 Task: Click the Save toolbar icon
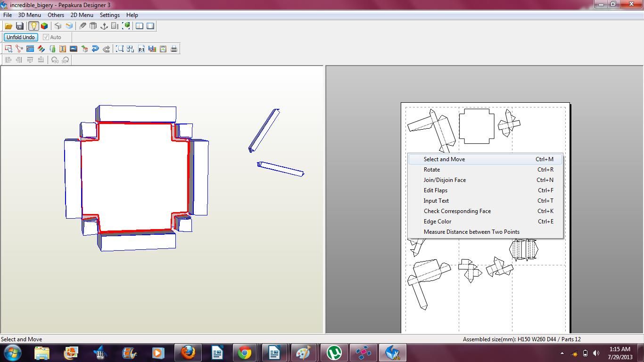tap(20, 26)
